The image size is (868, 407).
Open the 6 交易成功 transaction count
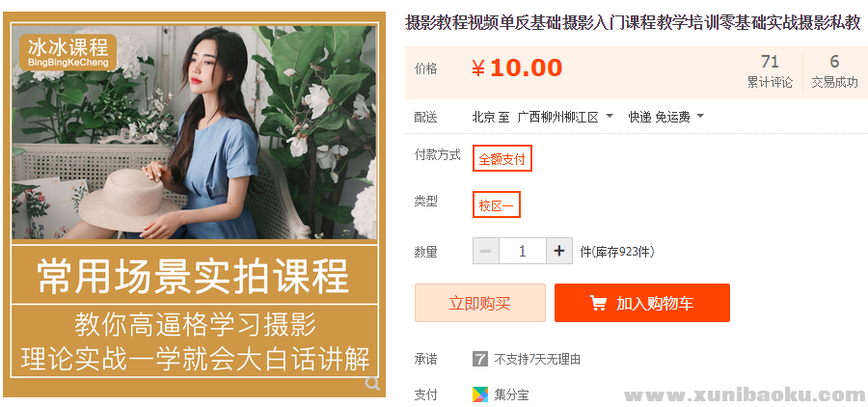[835, 71]
